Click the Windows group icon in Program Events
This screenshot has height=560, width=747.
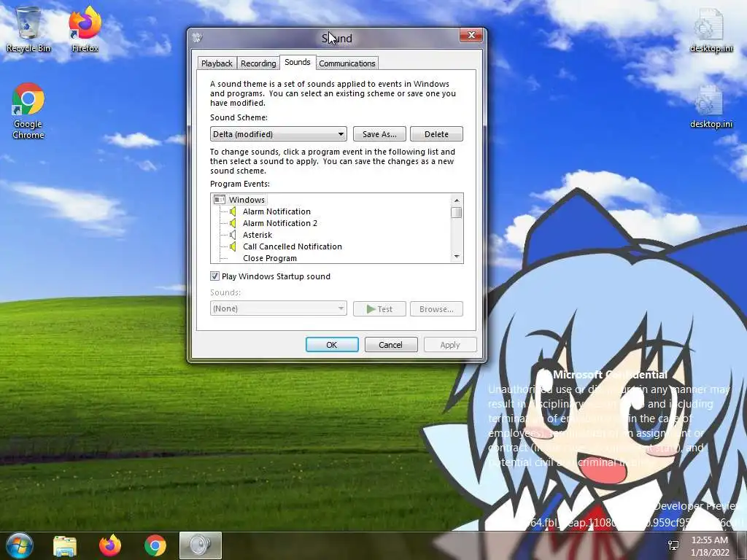pyautogui.click(x=219, y=200)
